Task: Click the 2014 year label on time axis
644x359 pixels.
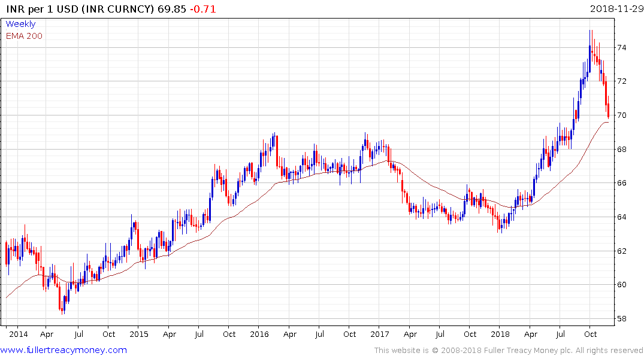Action: pos(19,334)
